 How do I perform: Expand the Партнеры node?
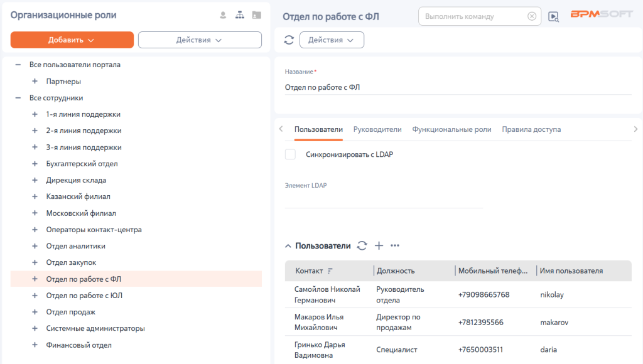(x=35, y=81)
